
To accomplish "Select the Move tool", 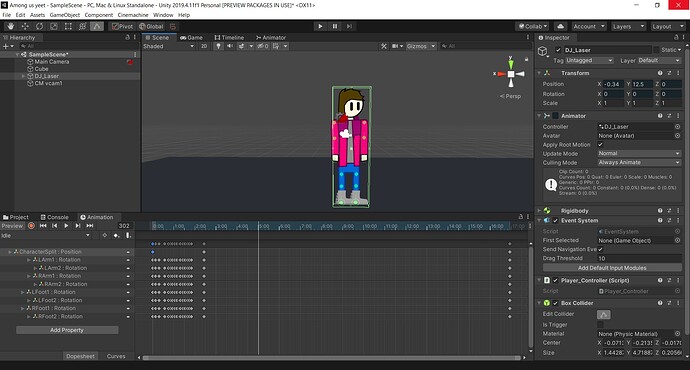I will tap(25, 26).
